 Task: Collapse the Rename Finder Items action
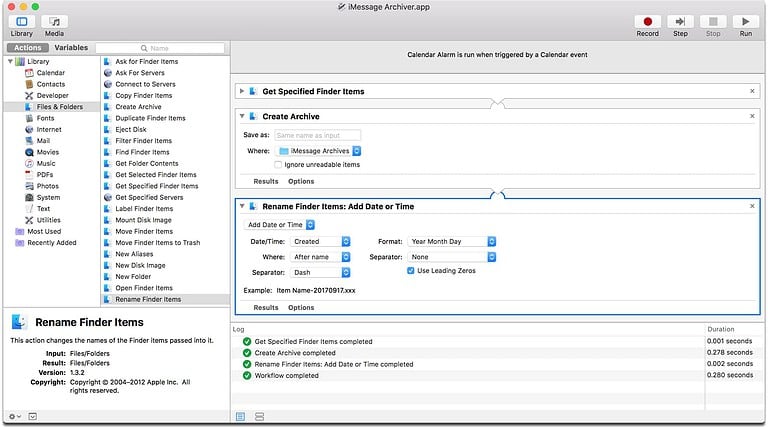click(241, 206)
